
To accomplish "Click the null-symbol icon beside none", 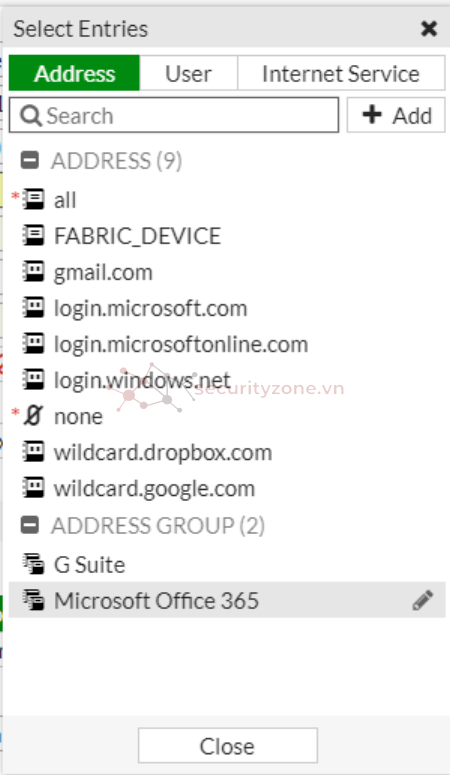I will click(33, 416).
